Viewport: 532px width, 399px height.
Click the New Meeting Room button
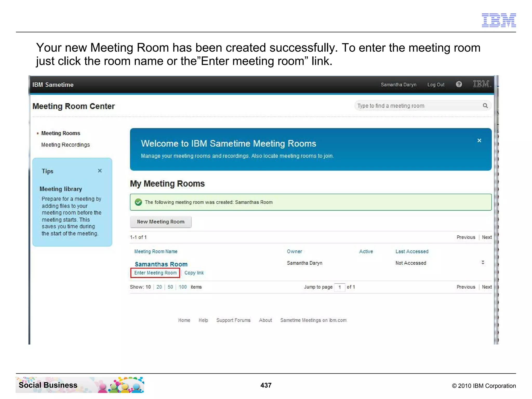tap(161, 222)
